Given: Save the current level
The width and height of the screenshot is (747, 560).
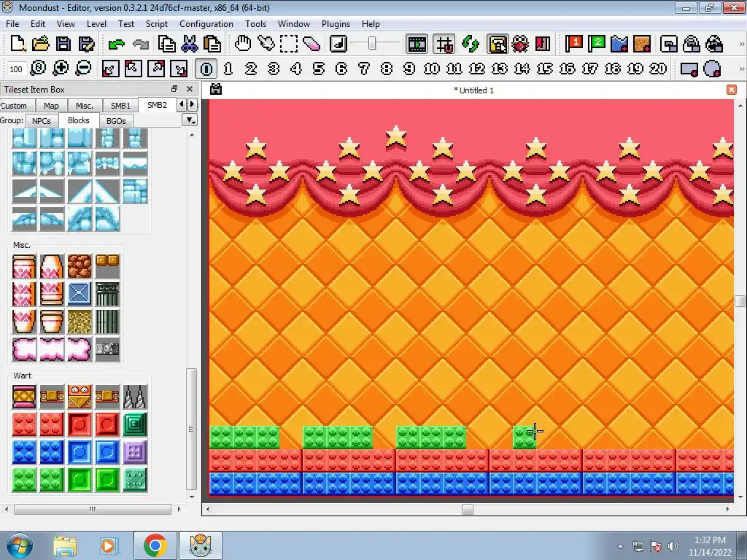Looking at the screenshot, I should 63,44.
